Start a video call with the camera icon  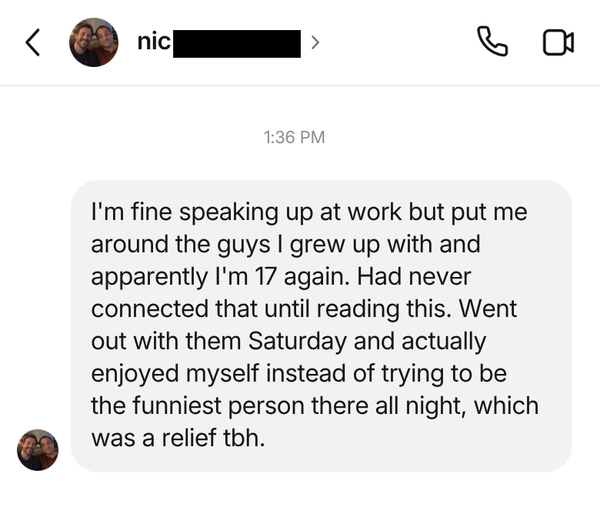coord(558,42)
